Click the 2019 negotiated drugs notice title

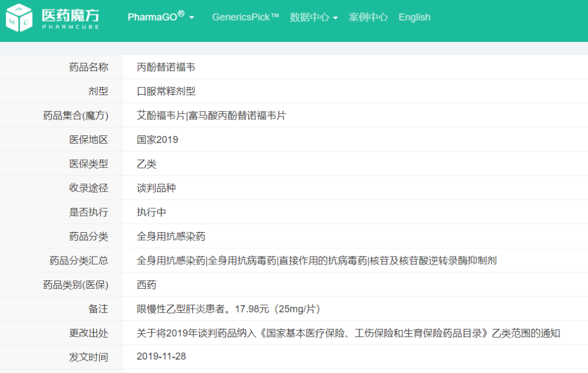point(348,333)
